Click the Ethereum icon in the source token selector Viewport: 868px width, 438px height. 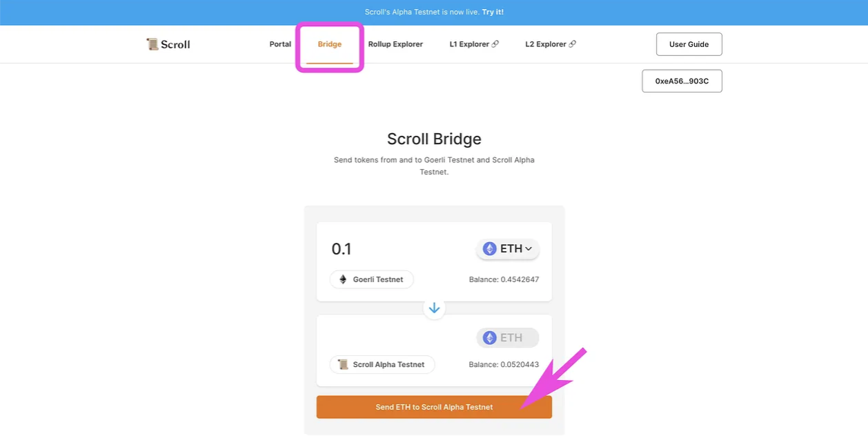[489, 249]
